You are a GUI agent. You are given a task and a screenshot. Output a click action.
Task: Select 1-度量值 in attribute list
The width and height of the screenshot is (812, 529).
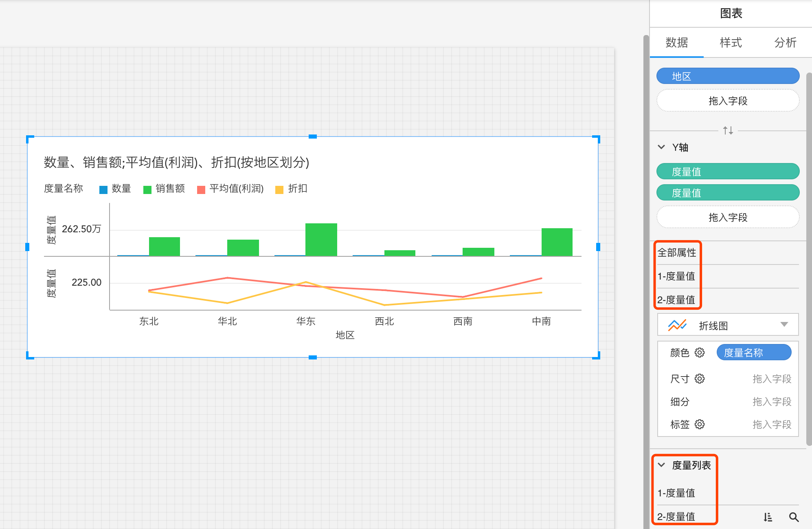coord(676,276)
